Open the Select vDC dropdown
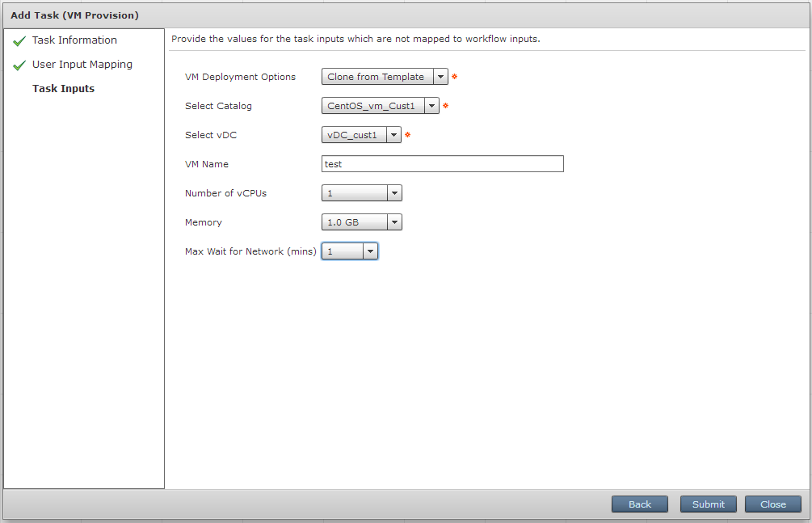 (393, 134)
